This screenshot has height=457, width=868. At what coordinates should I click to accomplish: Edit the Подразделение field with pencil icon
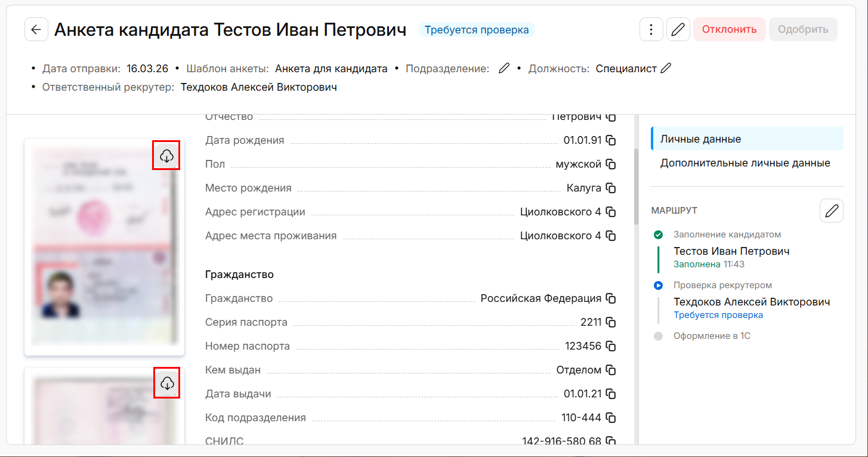click(504, 69)
